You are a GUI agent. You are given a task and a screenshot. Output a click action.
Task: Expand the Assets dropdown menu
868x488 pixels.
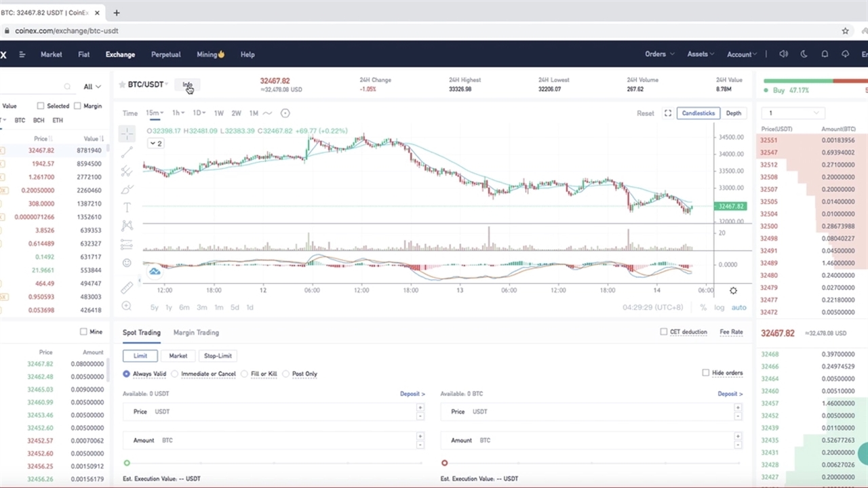pos(701,54)
